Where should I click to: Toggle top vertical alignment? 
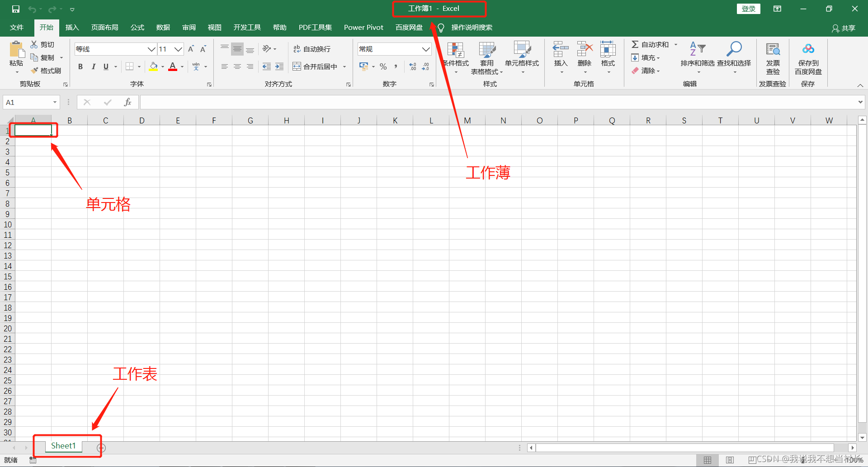(225, 48)
